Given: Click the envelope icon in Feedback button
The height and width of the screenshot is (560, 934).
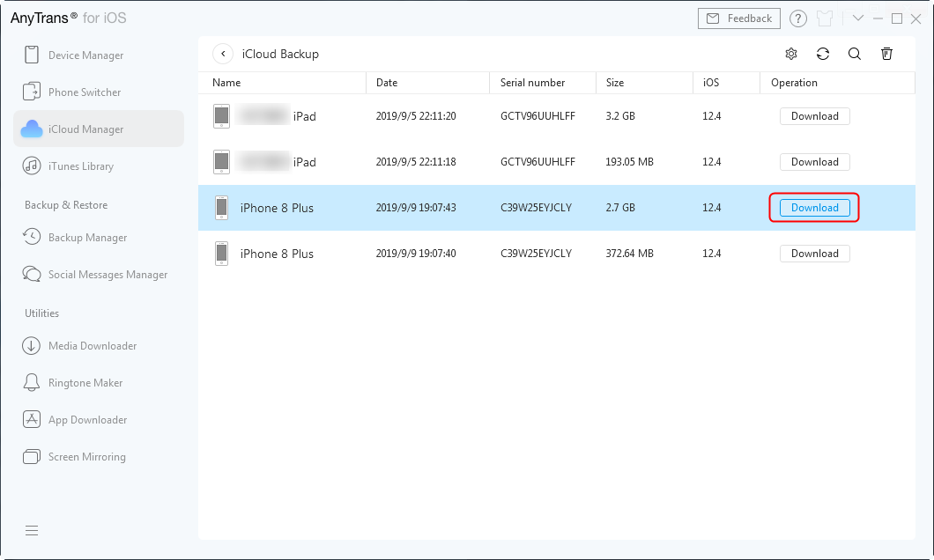Looking at the screenshot, I should click(x=713, y=18).
